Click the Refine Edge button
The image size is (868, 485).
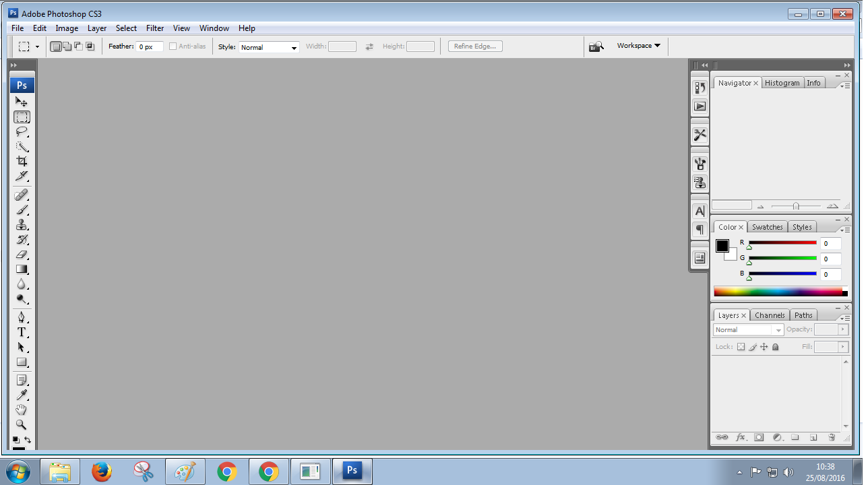point(475,46)
